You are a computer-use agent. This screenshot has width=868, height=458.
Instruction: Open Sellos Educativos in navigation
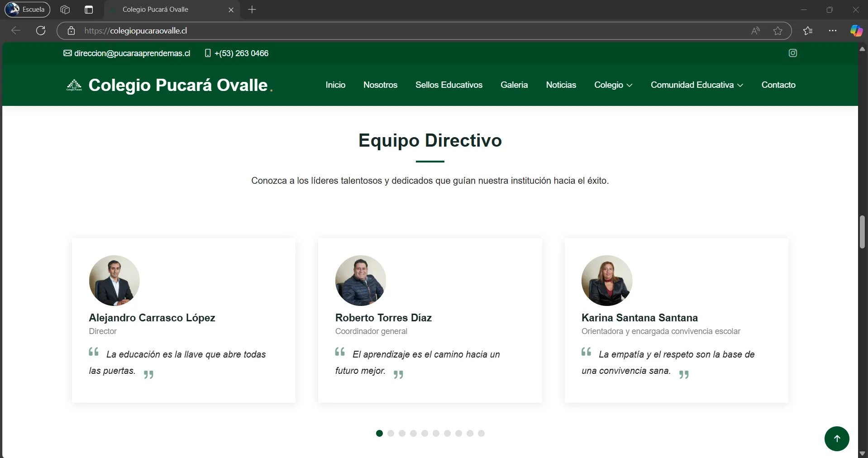448,85
